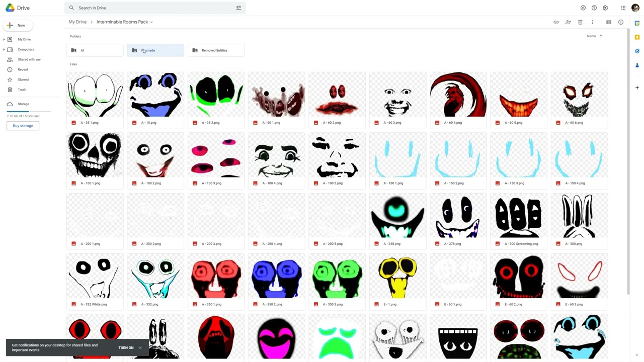Open the Google apps grid
Image resolution: width=644 pixels, height=362 pixels.
click(x=623, y=8)
